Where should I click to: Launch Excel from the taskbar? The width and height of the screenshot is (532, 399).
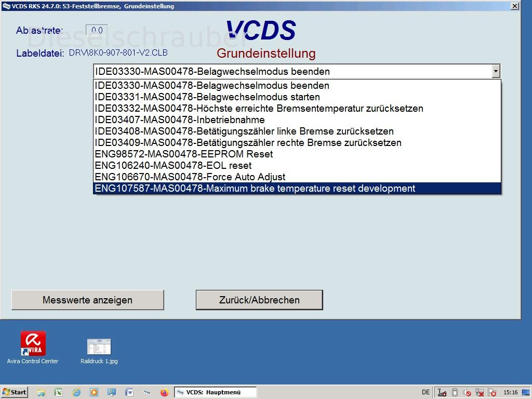click(x=59, y=393)
